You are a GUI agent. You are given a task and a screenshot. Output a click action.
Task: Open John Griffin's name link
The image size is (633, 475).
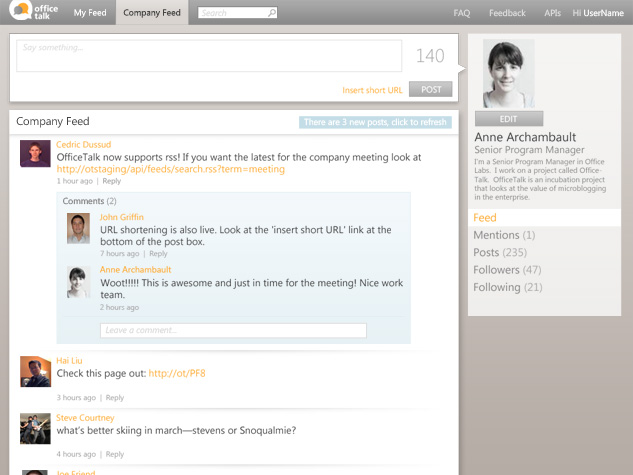click(122, 217)
